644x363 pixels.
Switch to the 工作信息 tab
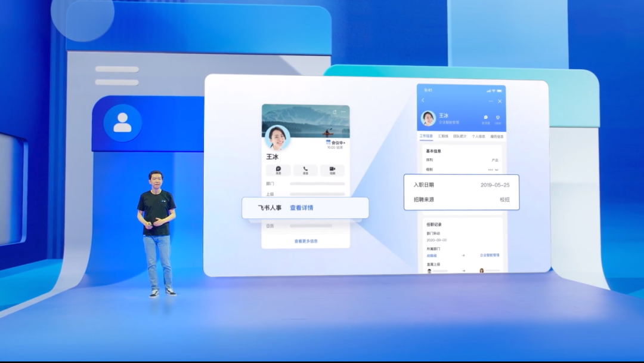[x=426, y=136]
